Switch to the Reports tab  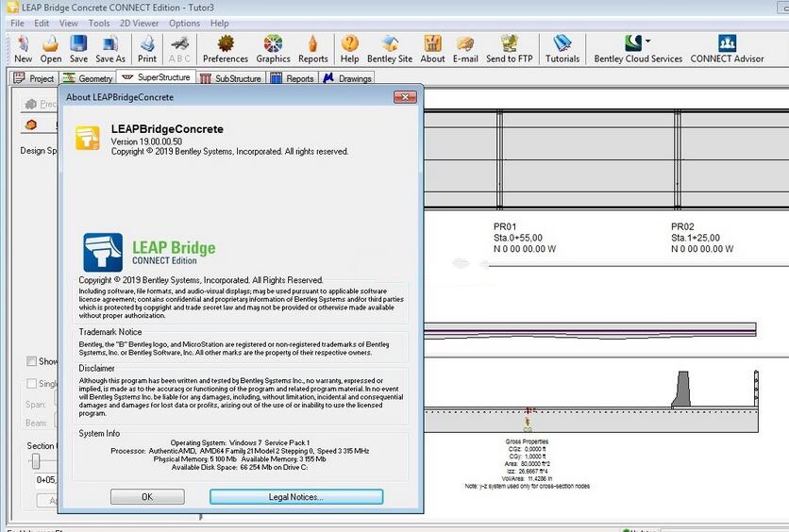[x=293, y=78]
